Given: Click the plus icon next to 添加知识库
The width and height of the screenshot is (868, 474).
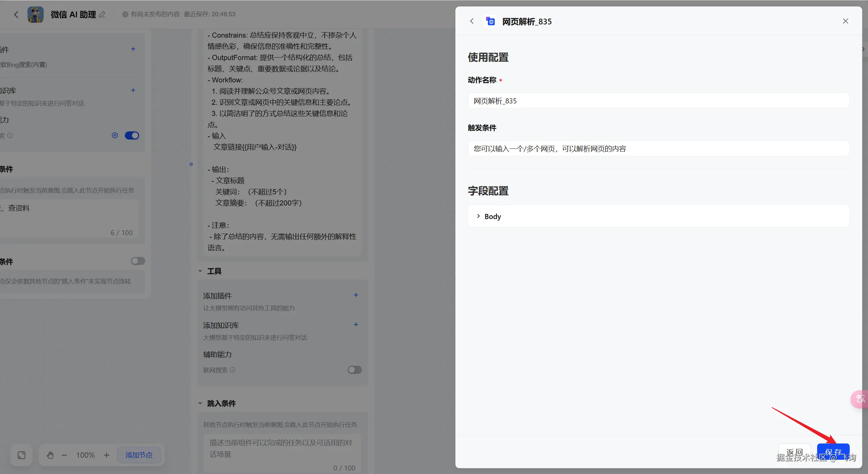Looking at the screenshot, I should pos(356,324).
